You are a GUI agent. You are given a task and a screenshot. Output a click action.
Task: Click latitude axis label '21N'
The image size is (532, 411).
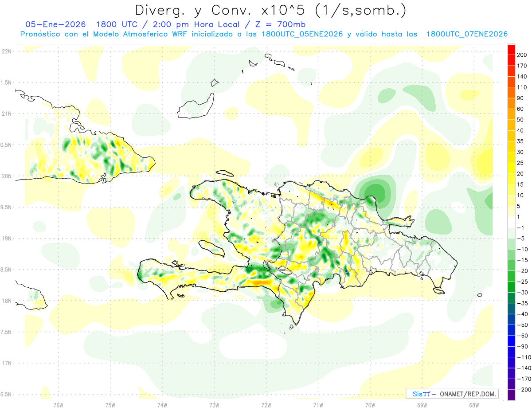[6, 114]
